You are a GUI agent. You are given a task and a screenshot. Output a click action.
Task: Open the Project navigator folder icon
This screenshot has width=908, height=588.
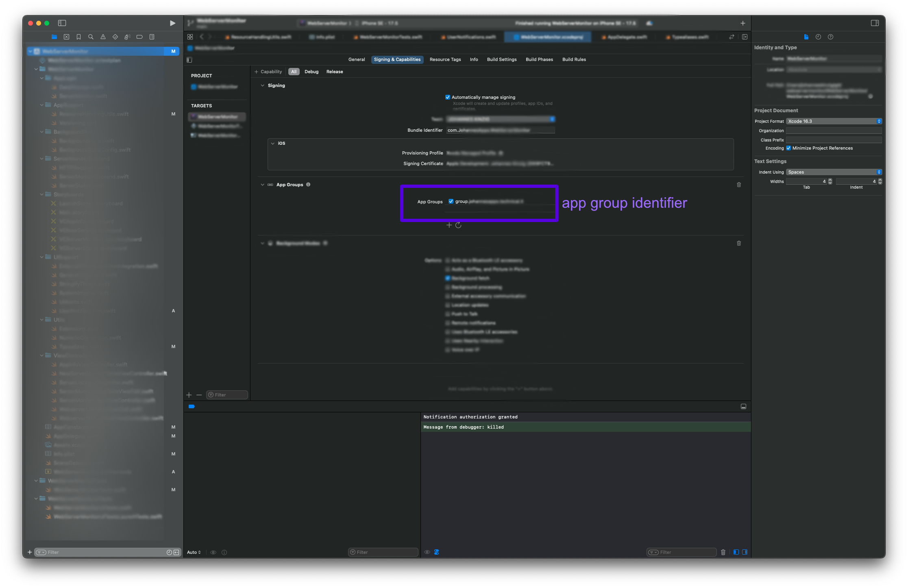click(54, 37)
